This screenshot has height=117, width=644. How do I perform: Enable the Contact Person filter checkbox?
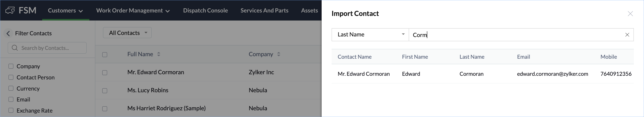11,77
